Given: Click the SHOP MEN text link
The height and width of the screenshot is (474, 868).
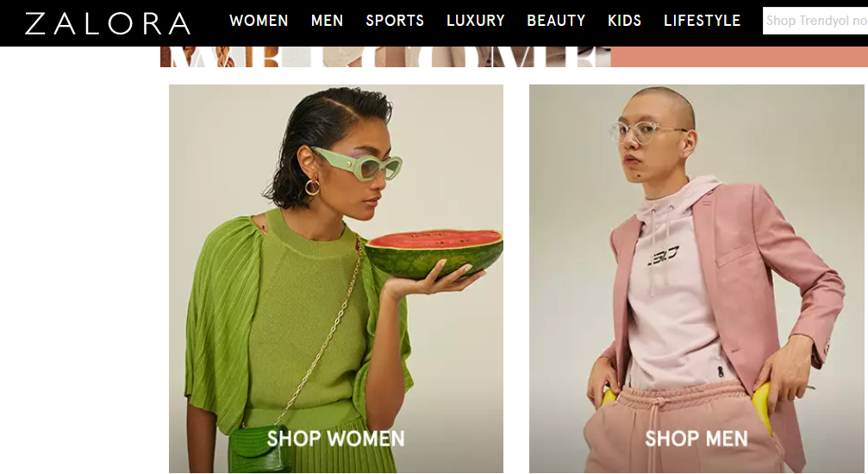Looking at the screenshot, I should [x=696, y=439].
